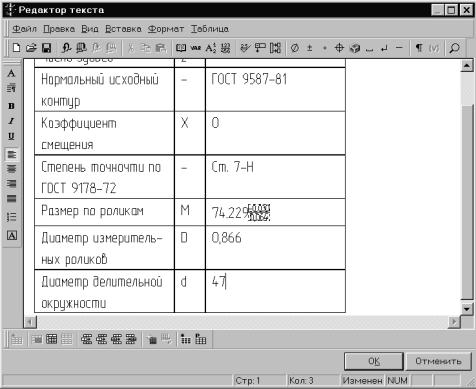Select right text alignment
Image resolution: width=476 pixels, height=389 pixels.
[x=11, y=184]
